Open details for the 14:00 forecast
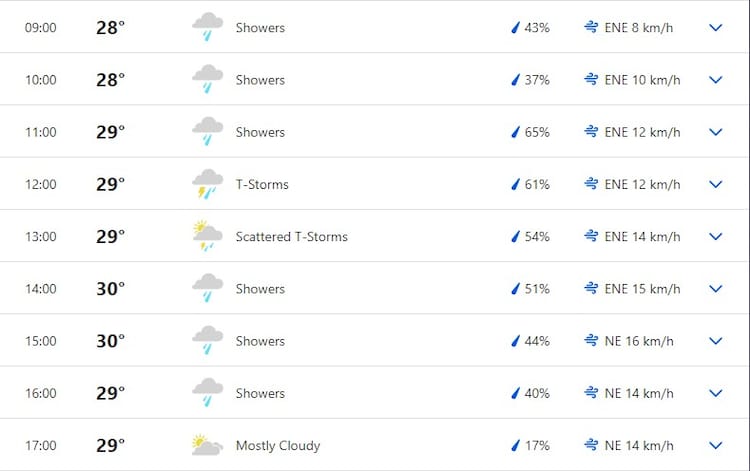Image resolution: width=750 pixels, height=471 pixels. pyautogui.click(x=715, y=289)
